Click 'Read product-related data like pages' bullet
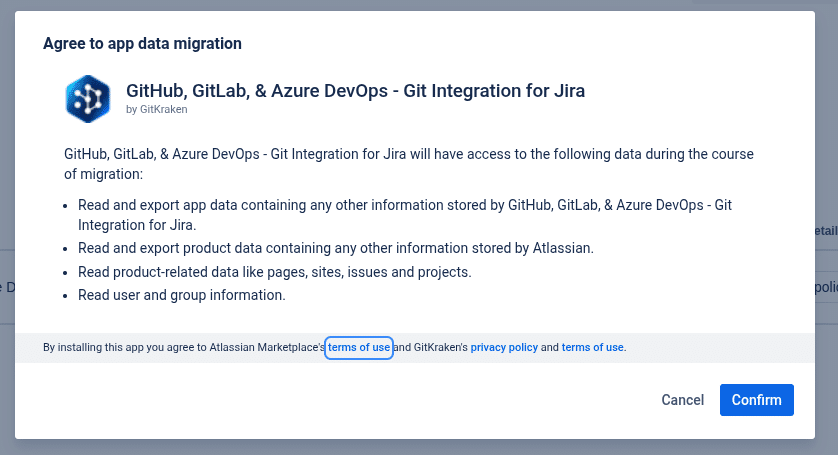Screen dimensions: 838x455 275,272
